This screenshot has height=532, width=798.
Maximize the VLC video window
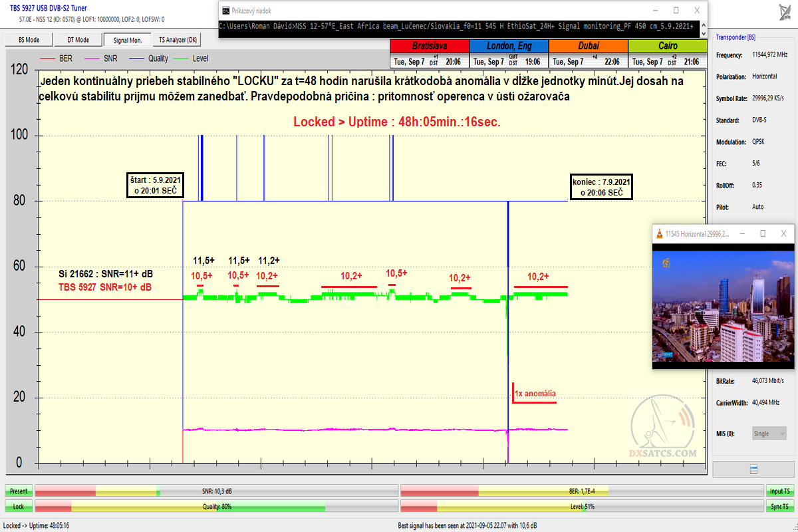tap(763, 233)
